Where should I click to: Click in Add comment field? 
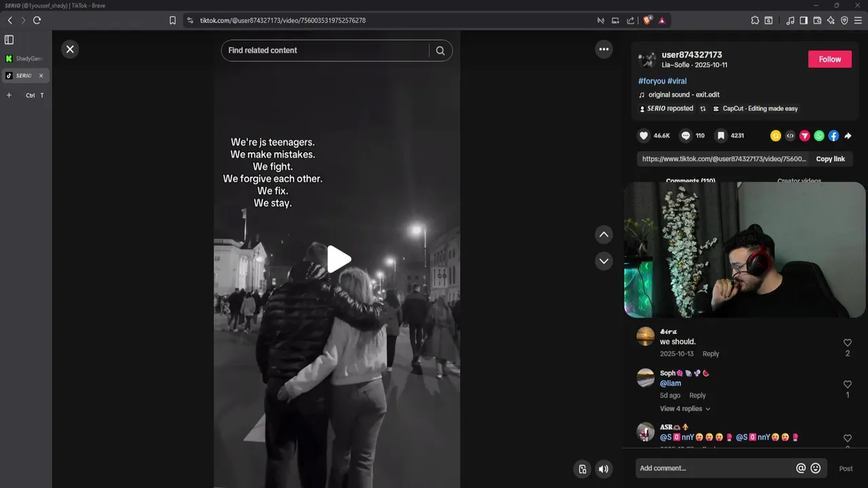tap(715, 468)
